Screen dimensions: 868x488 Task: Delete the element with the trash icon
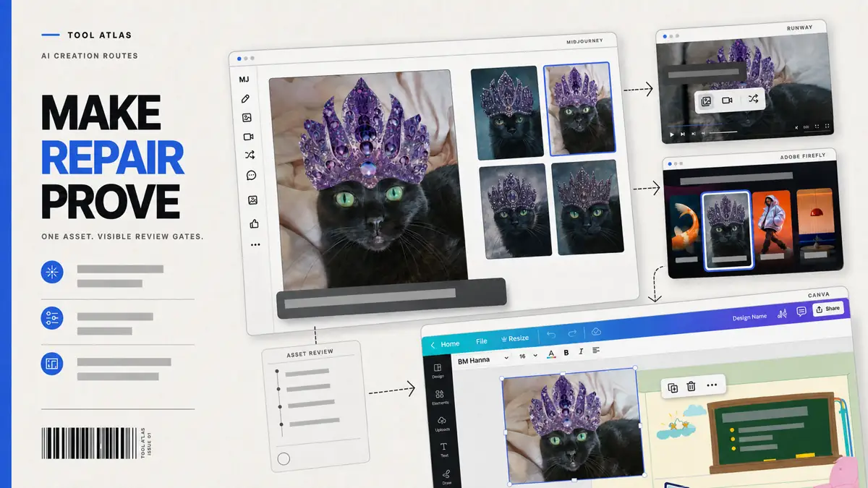point(691,387)
